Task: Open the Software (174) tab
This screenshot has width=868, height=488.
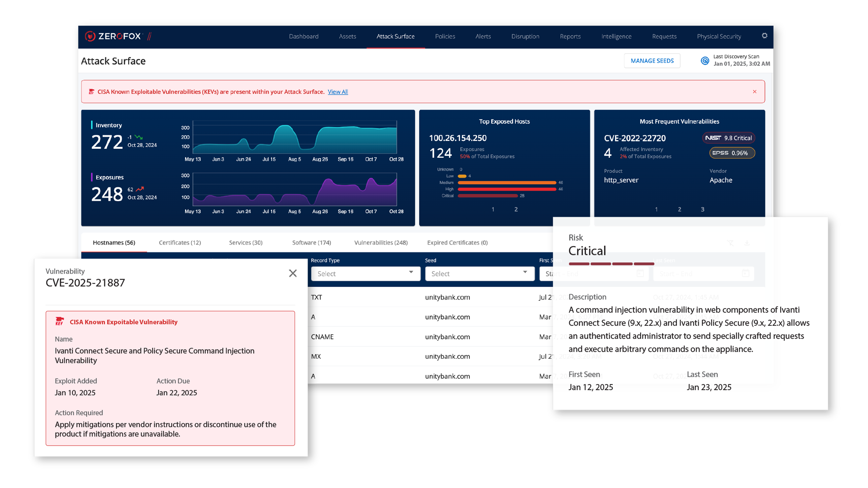Action: (x=311, y=242)
